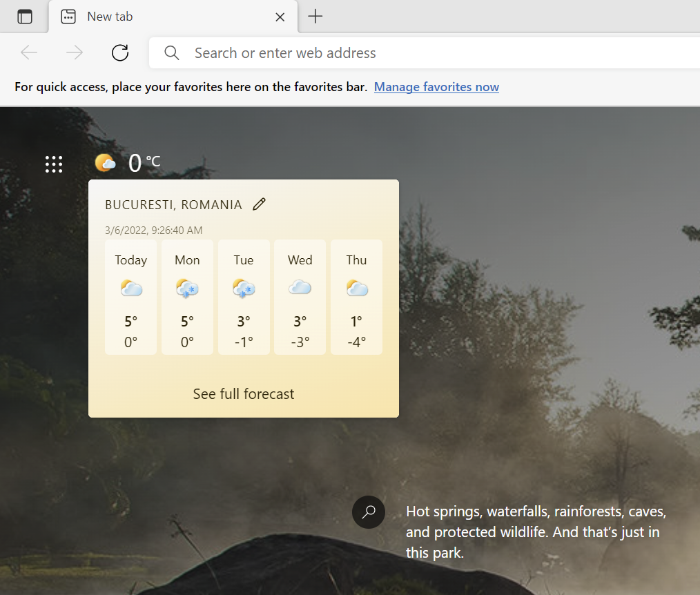Click the BUCURESTI, ROMANIA location title
This screenshot has height=595, width=700.
pos(173,204)
